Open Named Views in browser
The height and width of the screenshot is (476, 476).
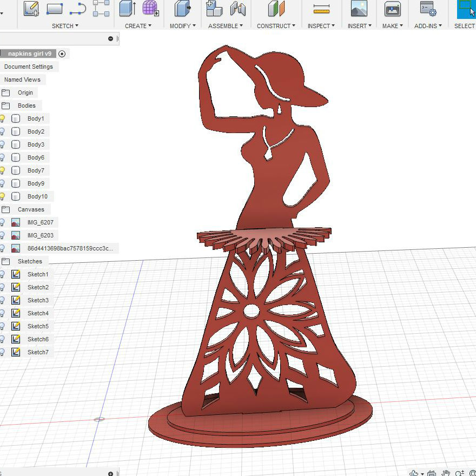pos(22,80)
